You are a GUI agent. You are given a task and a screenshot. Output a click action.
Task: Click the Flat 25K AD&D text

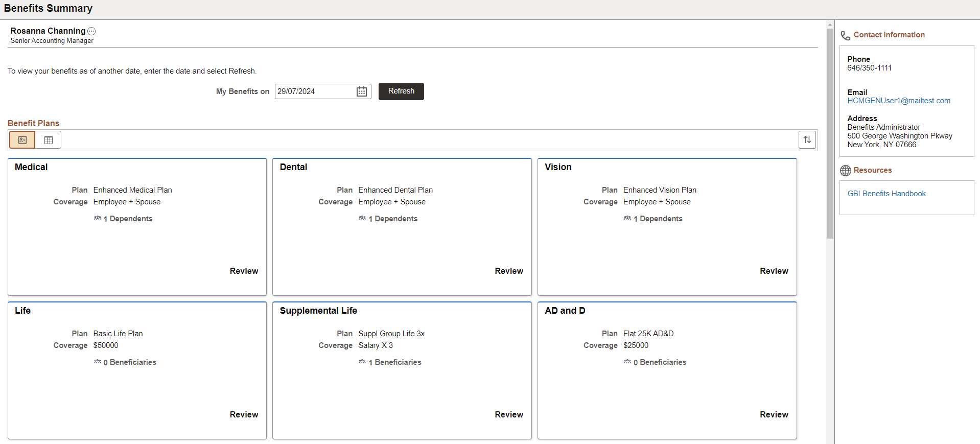tap(648, 334)
